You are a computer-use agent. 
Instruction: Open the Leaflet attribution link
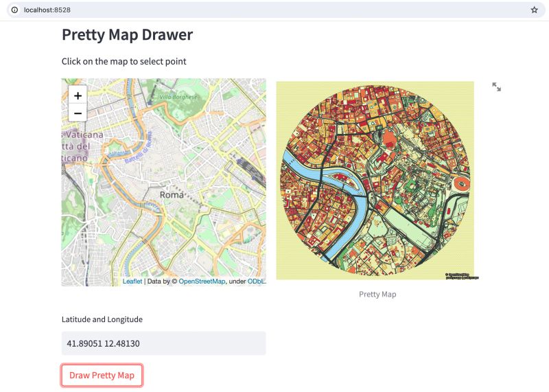pyautogui.click(x=132, y=281)
